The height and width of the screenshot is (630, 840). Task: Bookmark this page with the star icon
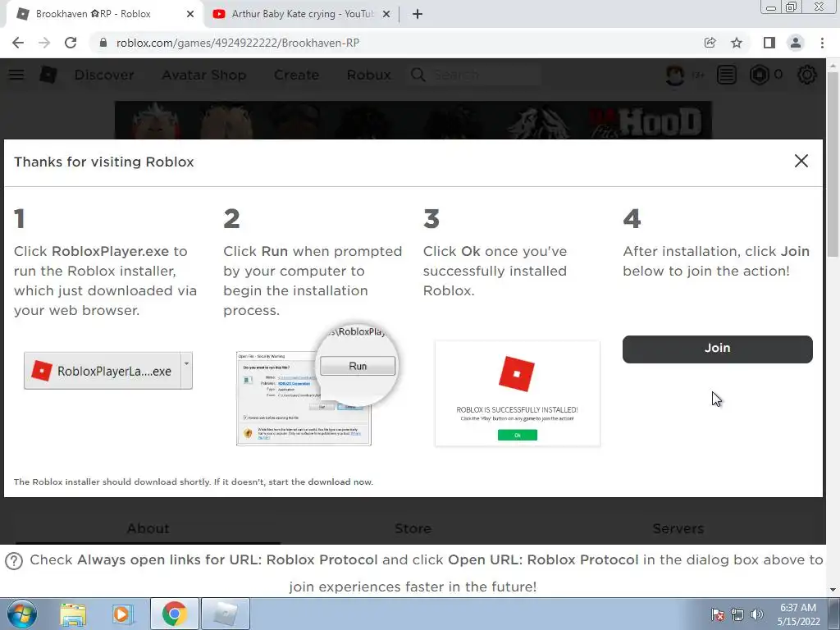[x=737, y=43]
